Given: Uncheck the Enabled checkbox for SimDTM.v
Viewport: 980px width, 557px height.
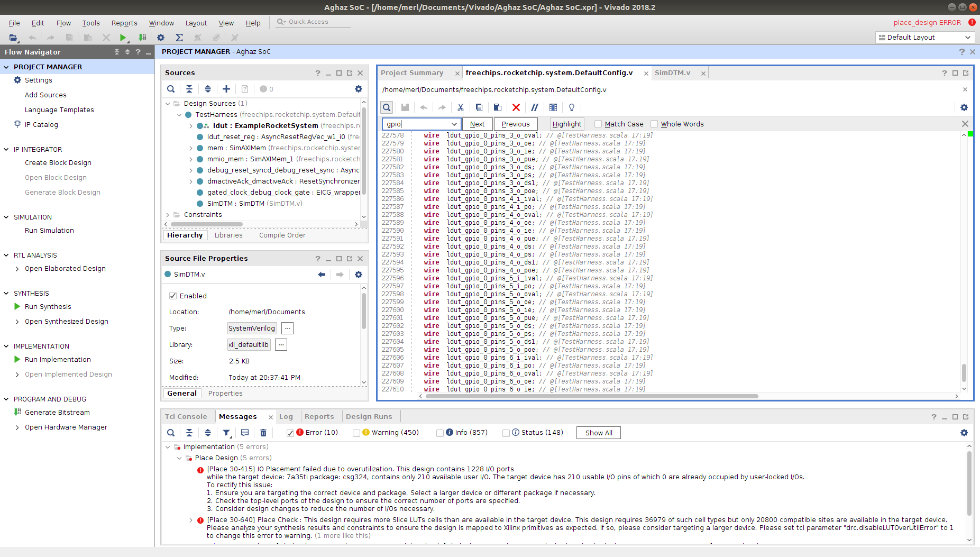Looking at the screenshot, I should (x=172, y=296).
